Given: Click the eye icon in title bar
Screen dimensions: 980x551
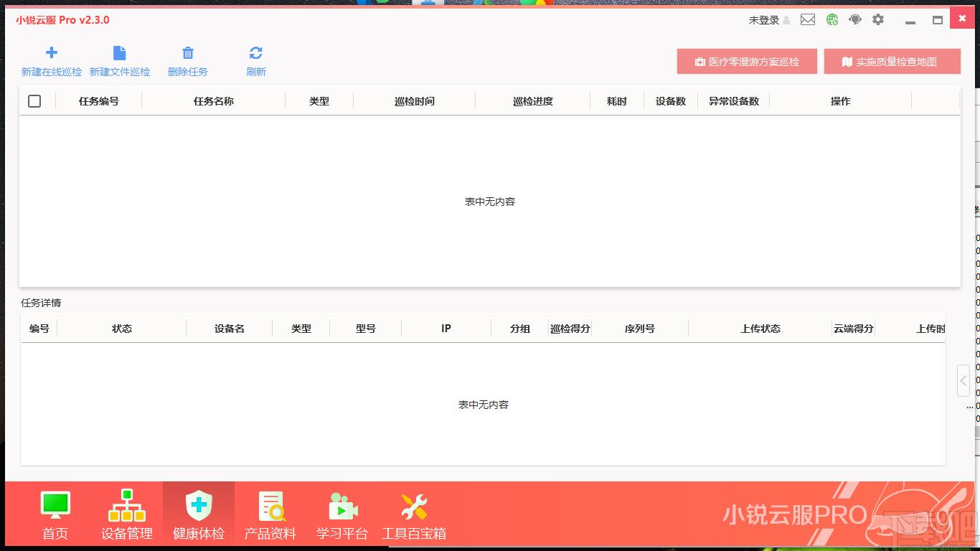Looking at the screenshot, I should click(x=855, y=20).
